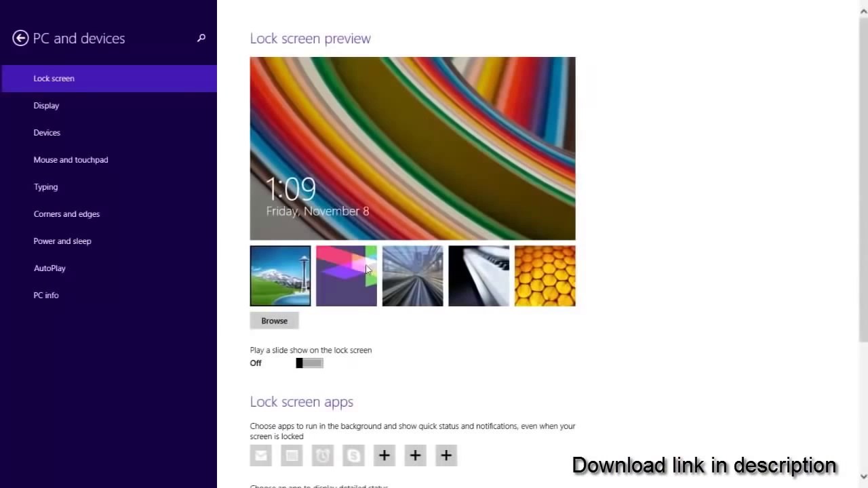The width and height of the screenshot is (868, 488).
Task: Choose the piano keys thumbnail
Action: tap(479, 276)
